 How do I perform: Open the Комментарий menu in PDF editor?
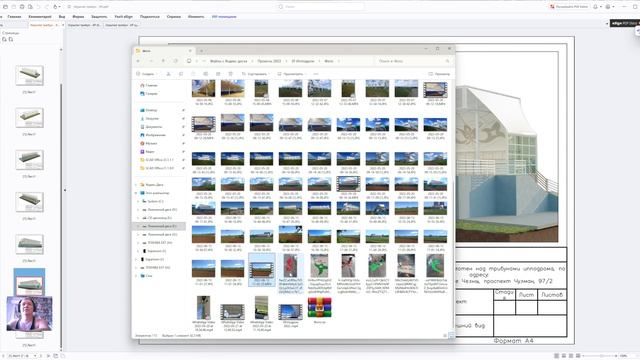pos(40,17)
